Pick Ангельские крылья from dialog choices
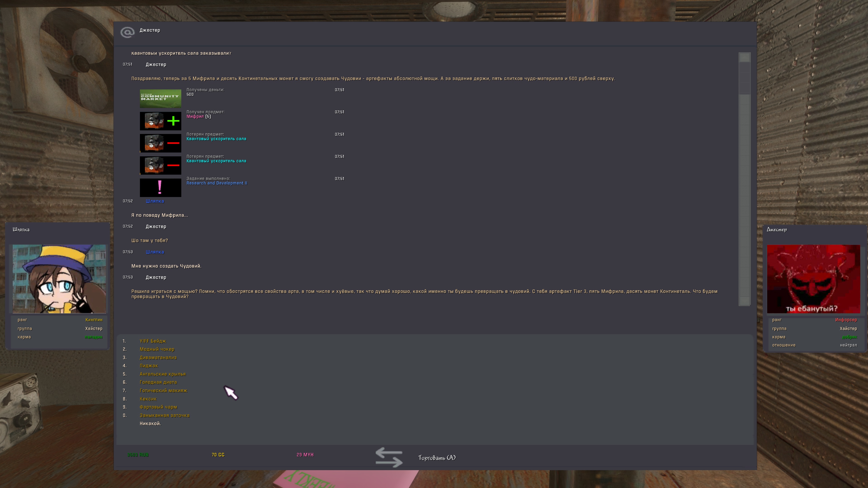This screenshot has height=488, width=868. tap(163, 374)
